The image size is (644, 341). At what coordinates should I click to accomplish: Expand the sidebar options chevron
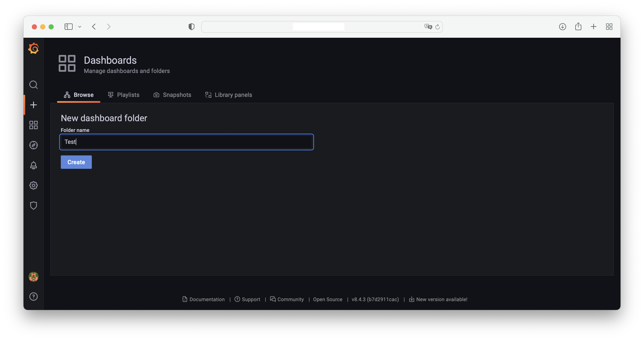pos(80,27)
